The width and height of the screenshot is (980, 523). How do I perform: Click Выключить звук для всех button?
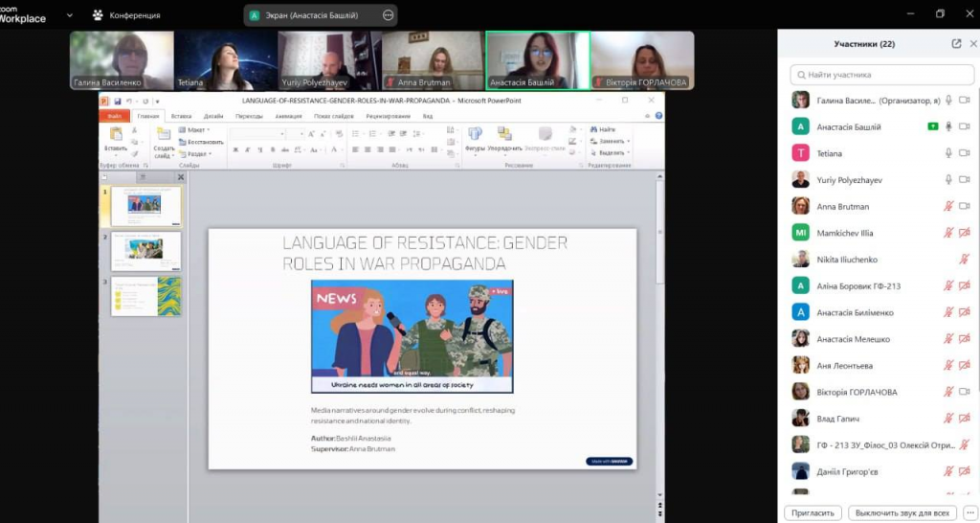point(902,512)
